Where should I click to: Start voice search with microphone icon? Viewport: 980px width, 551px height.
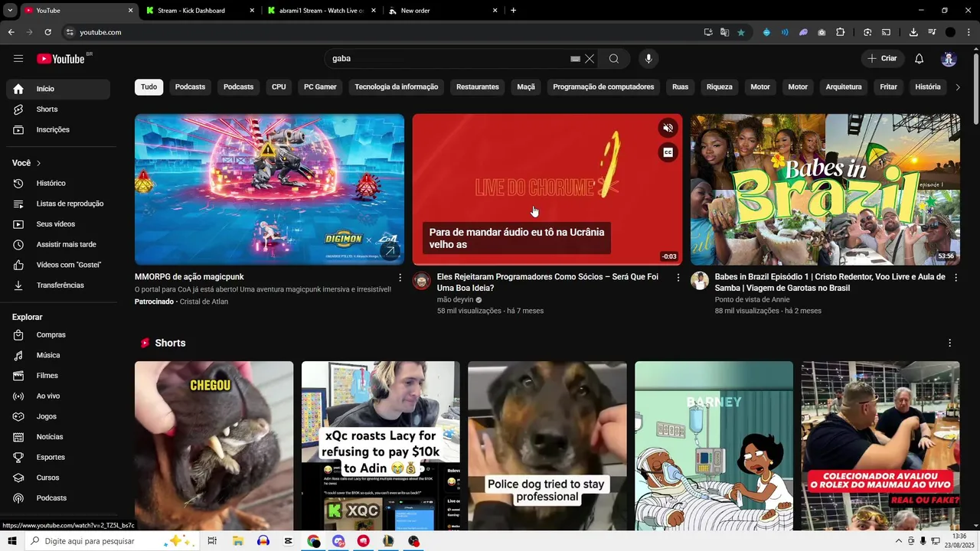tap(648, 59)
